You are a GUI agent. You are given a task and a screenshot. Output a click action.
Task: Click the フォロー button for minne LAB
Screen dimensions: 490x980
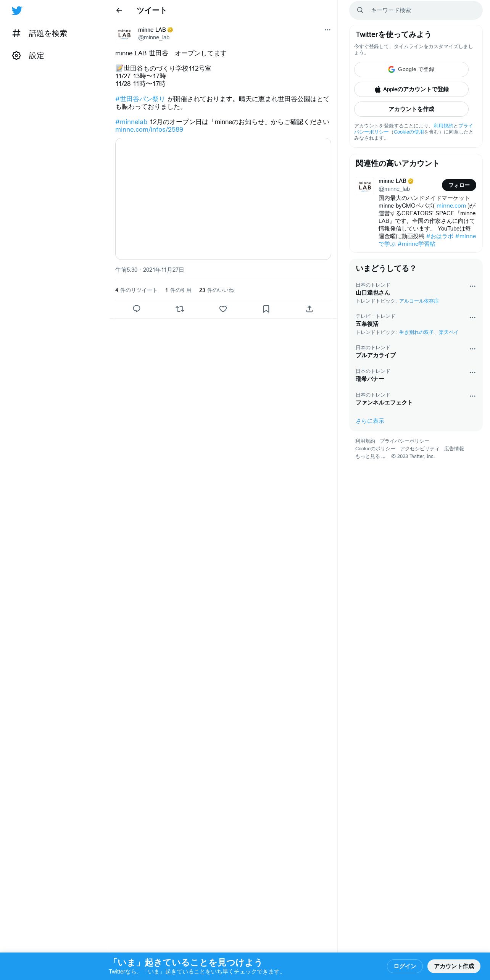coord(459,185)
